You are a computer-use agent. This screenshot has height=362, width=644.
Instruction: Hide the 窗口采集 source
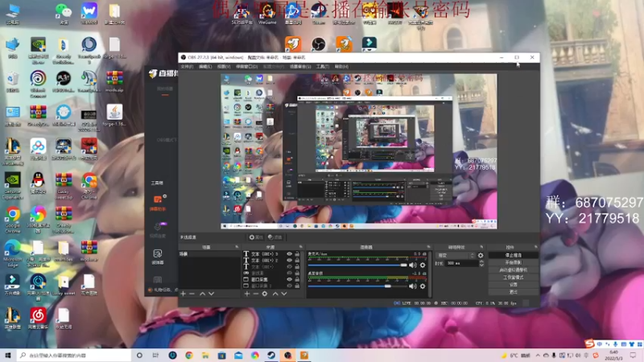[x=290, y=279]
